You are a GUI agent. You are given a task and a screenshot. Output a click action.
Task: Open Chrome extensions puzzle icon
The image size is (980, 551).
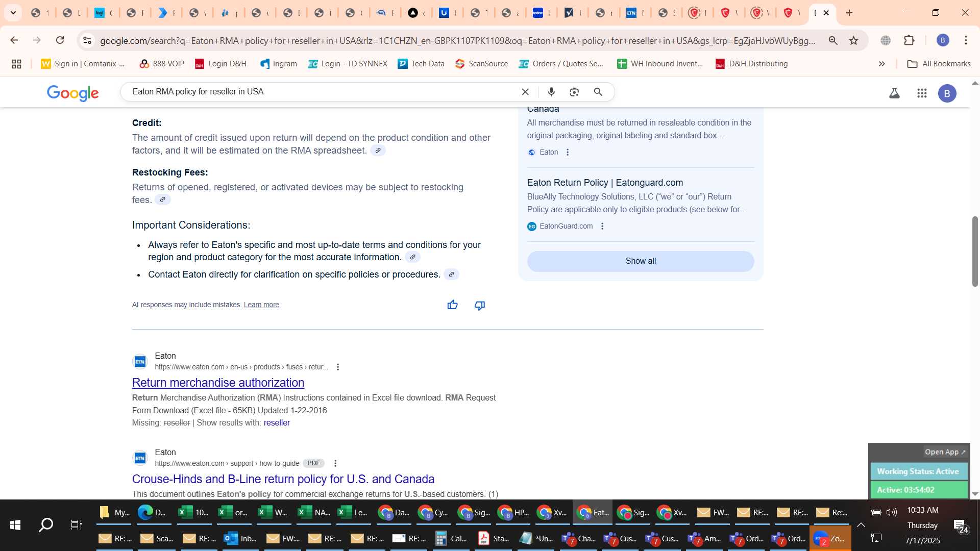tap(909, 40)
